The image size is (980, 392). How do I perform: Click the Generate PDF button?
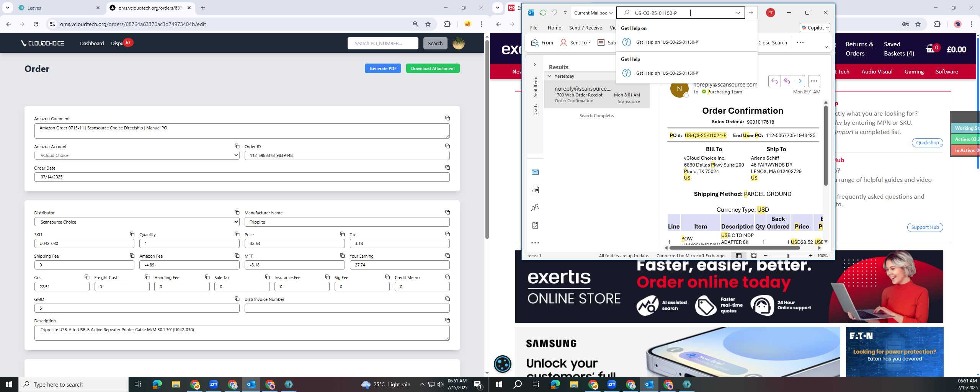pyautogui.click(x=383, y=69)
